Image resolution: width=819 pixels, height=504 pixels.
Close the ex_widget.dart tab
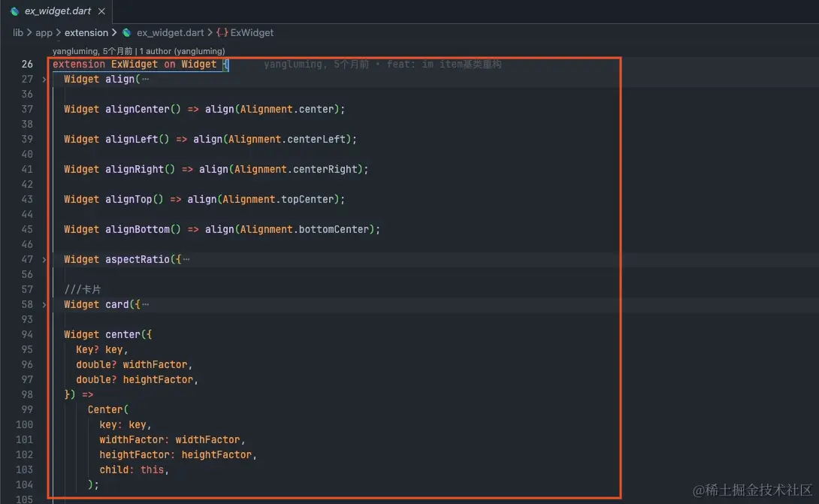tap(101, 11)
